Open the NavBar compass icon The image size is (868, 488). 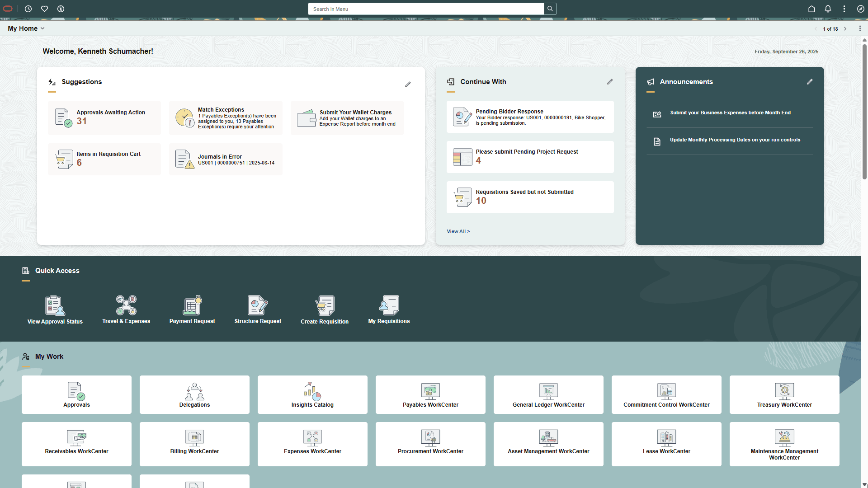[860, 9]
